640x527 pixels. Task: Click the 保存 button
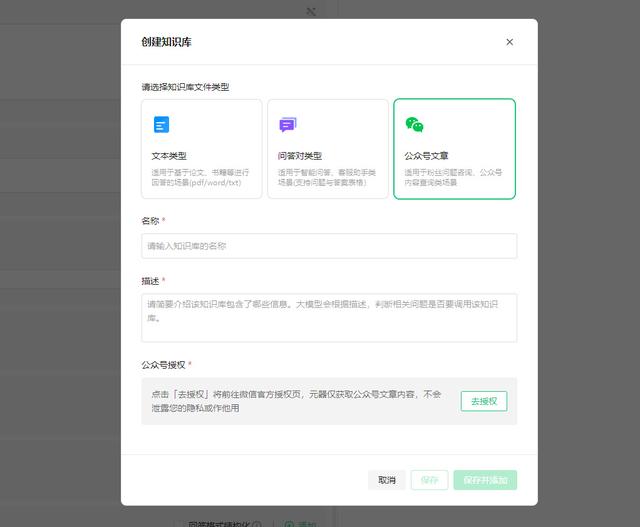(429, 480)
